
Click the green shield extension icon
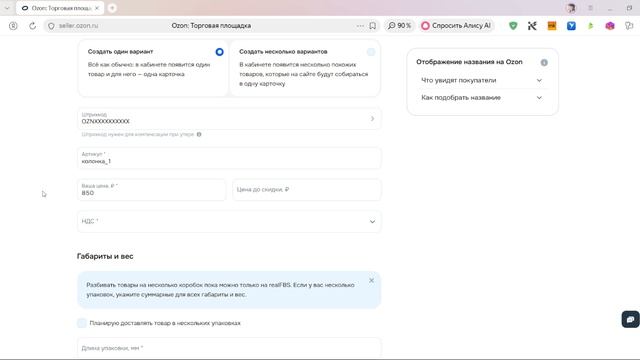click(x=513, y=26)
